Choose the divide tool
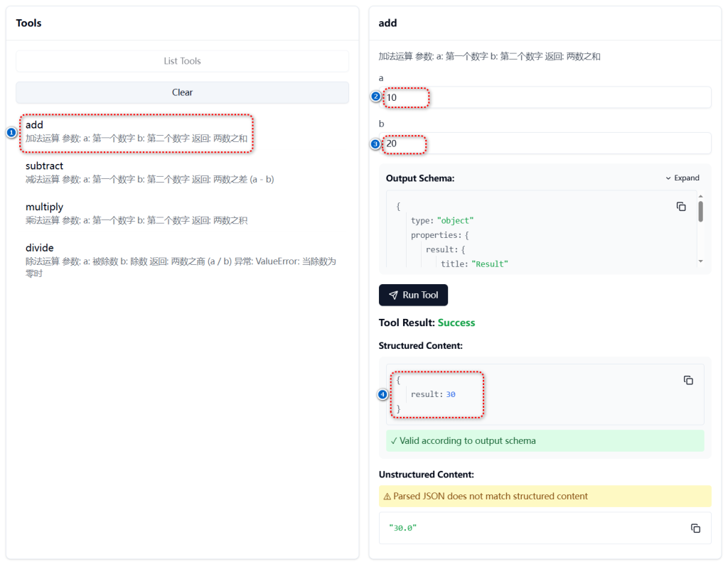The width and height of the screenshot is (728, 564). click(181, 260)
